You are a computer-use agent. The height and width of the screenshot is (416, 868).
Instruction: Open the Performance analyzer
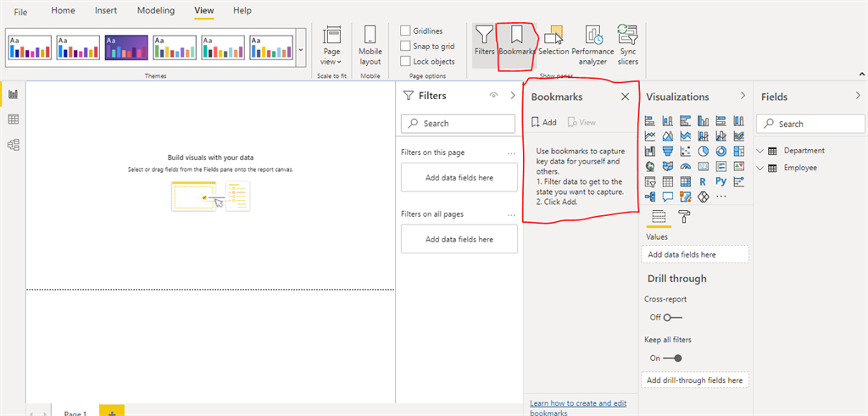(x=593, y=46)
